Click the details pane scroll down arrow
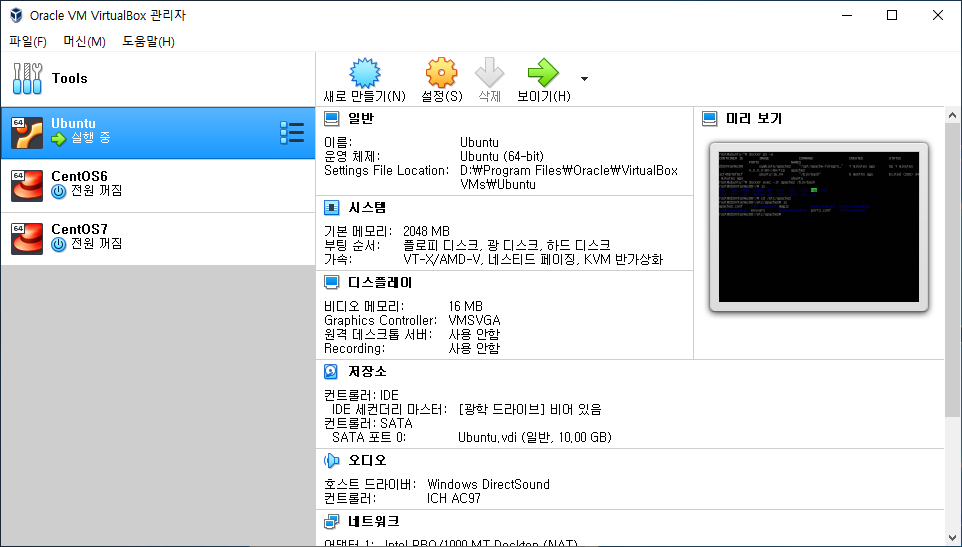Screen dimensions: 962x547 pos(952,538)
